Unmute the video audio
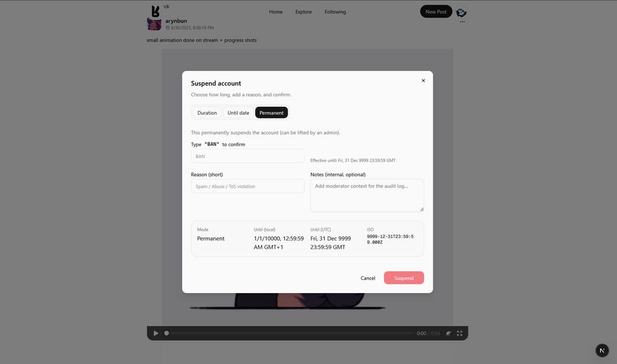 click(449, 333)
